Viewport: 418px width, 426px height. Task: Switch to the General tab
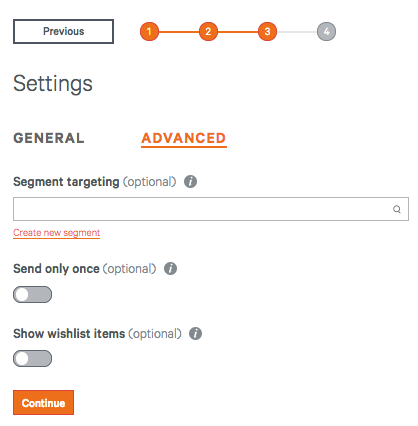49,138
